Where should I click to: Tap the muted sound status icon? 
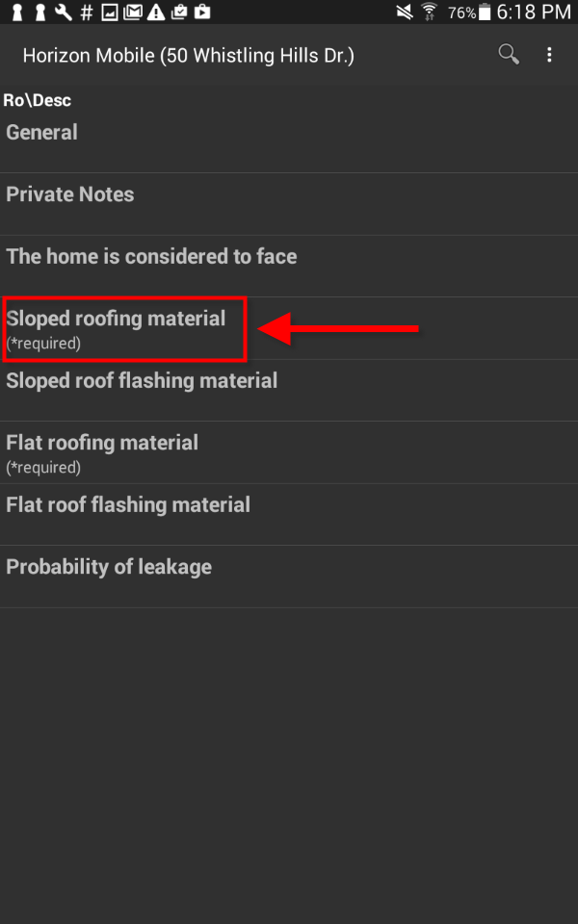(405, 13)
